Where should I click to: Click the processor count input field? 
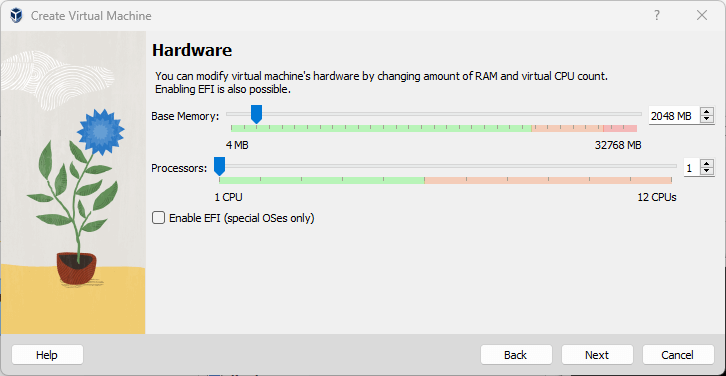692,168
